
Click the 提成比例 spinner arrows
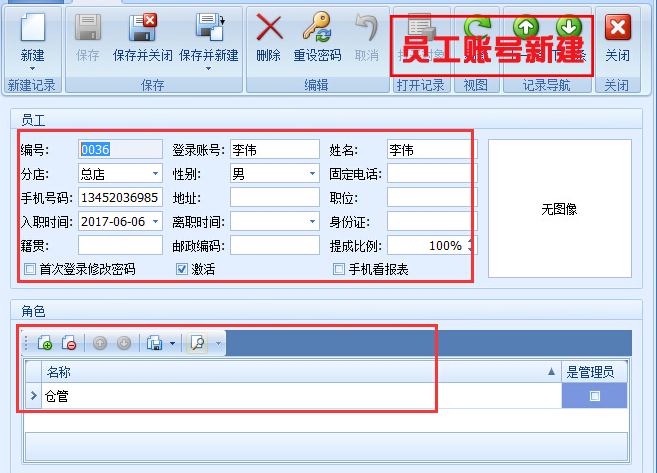click(471, 245)
